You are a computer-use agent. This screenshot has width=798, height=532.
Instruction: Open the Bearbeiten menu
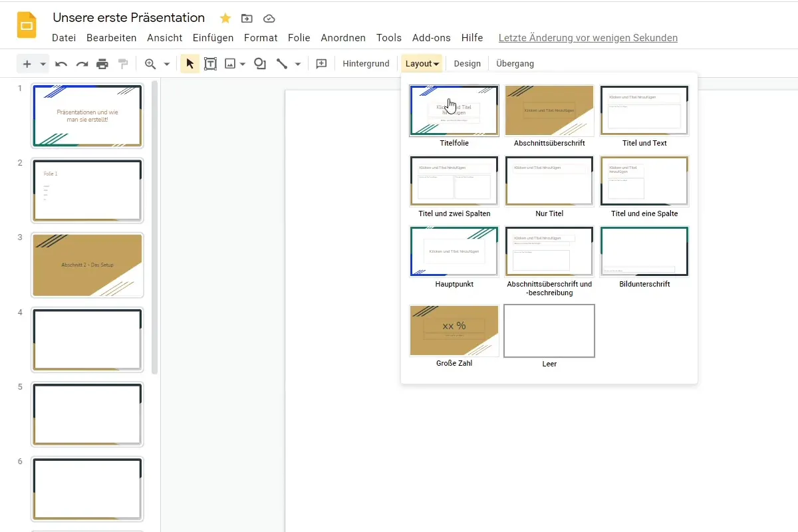pos(112,38)
